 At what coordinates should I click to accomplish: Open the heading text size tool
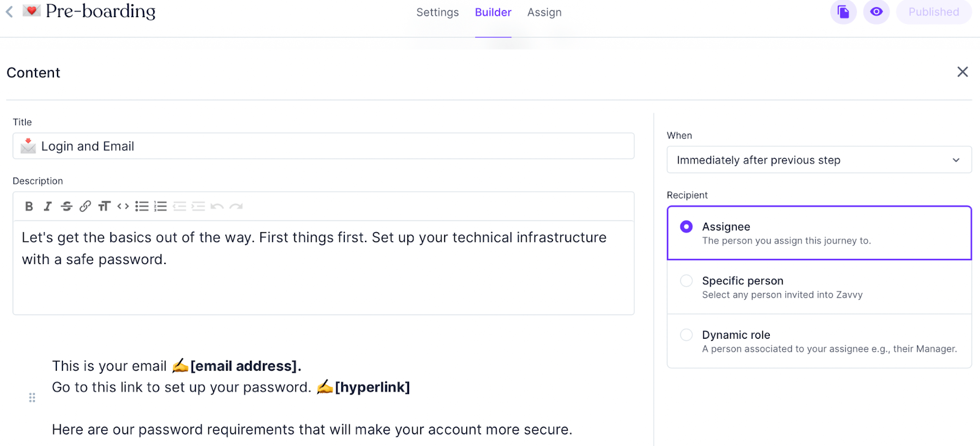point(104,206)
